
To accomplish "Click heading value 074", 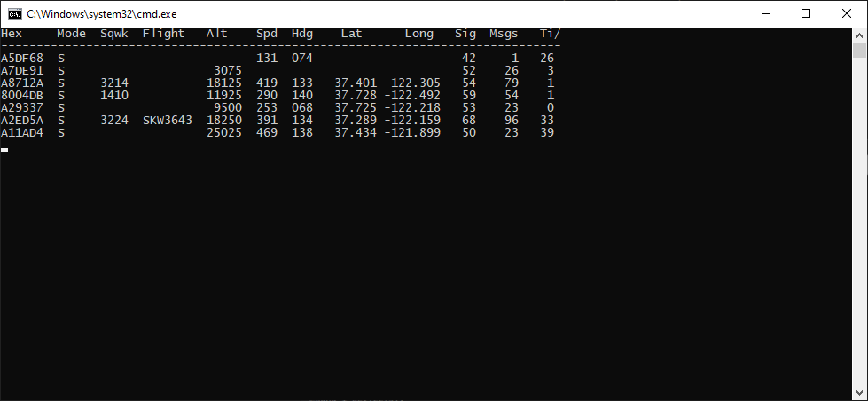I will [x=302, y=59].
